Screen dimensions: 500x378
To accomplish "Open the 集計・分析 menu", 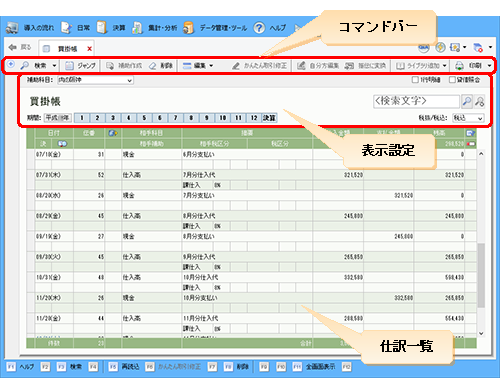I will click(154, 28).
